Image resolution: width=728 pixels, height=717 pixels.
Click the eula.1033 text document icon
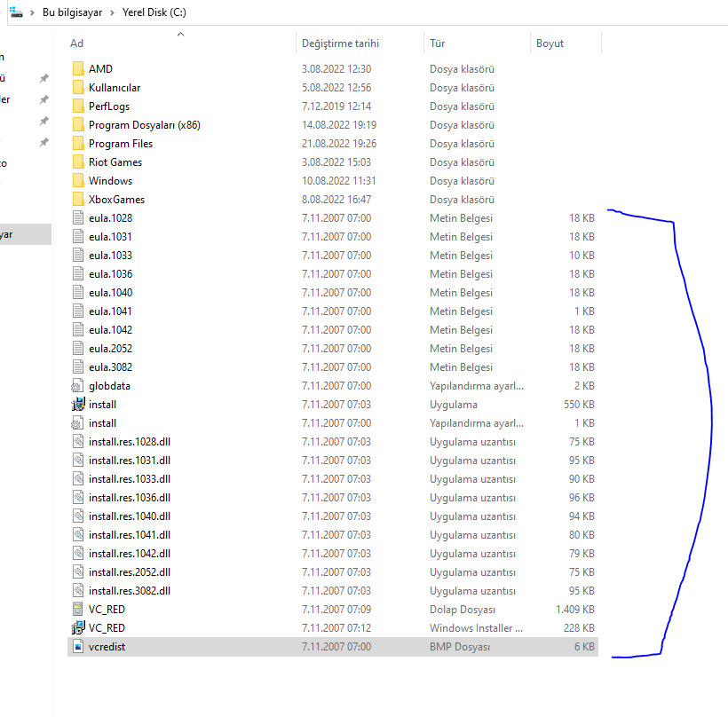tap(78, 256)
